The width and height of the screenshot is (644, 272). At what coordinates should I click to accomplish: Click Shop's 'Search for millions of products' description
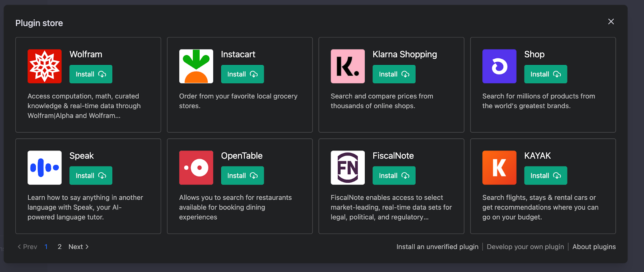point(539,101)
